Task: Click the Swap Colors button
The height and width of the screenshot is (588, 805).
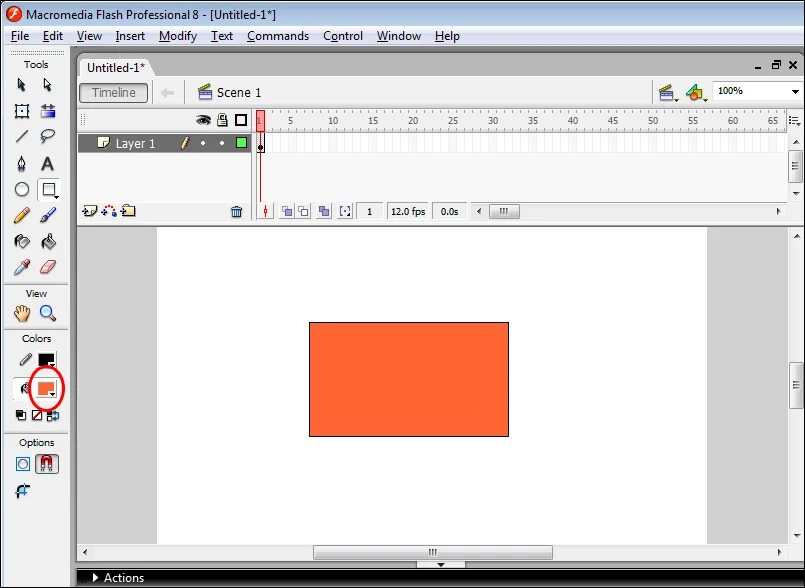Action: tap(53, 415)
